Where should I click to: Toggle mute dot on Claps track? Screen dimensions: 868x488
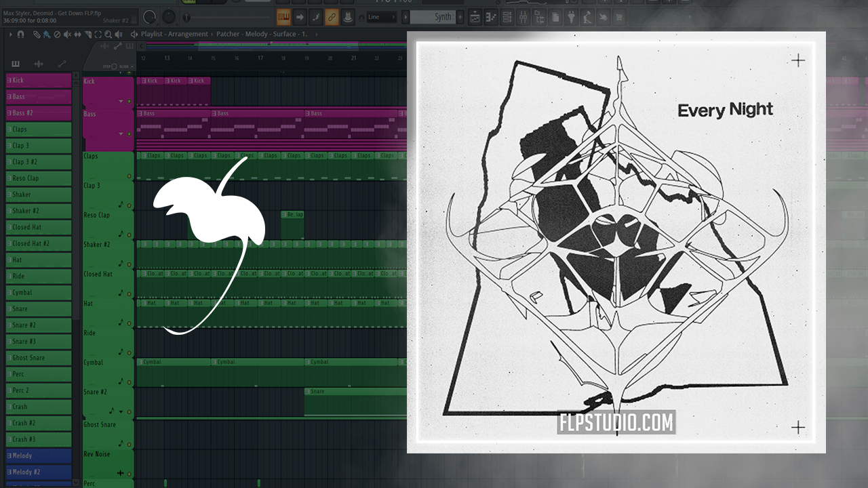coord(130,176)
